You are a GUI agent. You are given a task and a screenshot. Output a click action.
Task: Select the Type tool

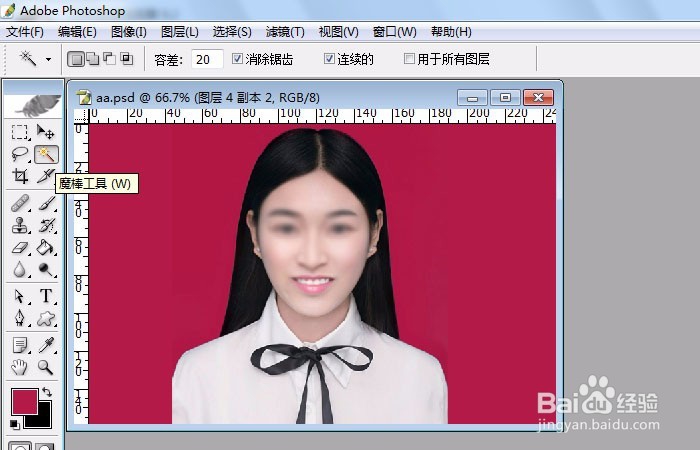point(46,296)
